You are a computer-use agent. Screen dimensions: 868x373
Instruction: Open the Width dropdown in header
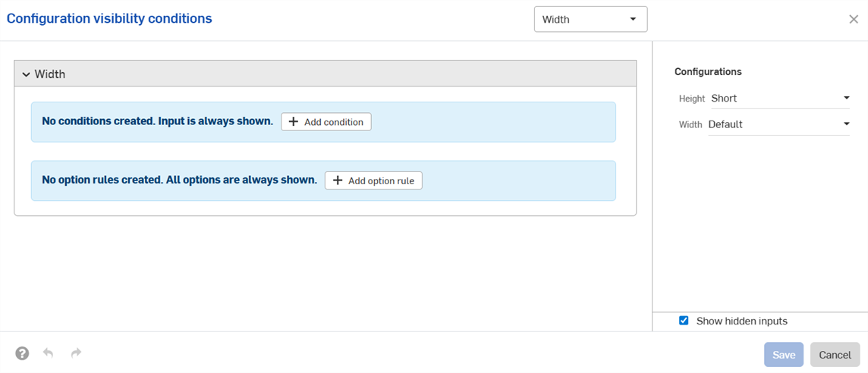pos(590,20)
